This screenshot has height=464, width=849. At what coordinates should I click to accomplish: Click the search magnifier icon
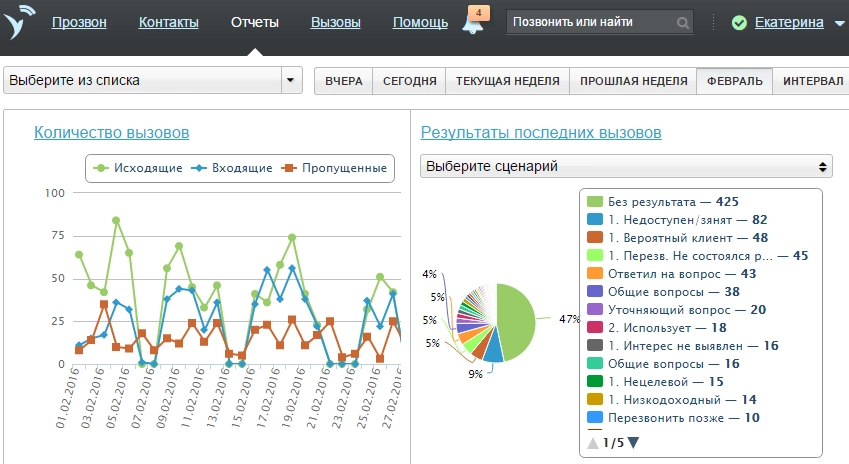point(683,22)
